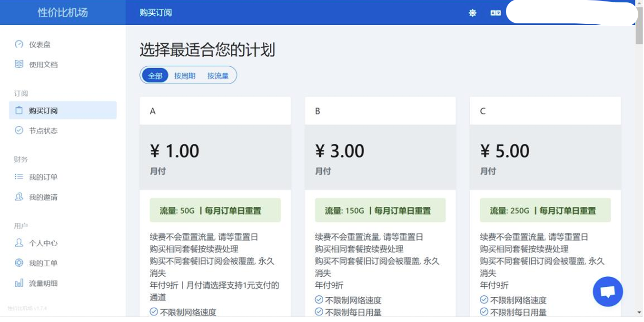644x322 pixels.
Task: Toggle the theme brightness icon in header
Action: [x=472, y=13]
